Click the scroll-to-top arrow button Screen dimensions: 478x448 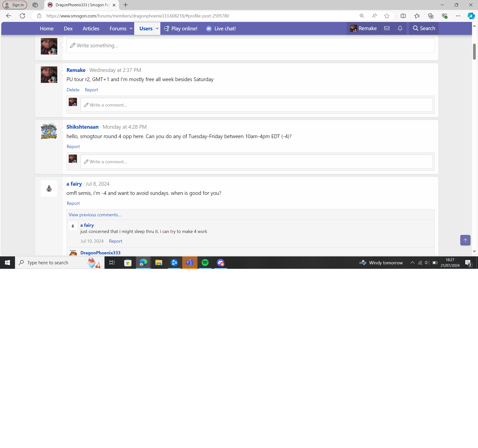click(465, 240)
